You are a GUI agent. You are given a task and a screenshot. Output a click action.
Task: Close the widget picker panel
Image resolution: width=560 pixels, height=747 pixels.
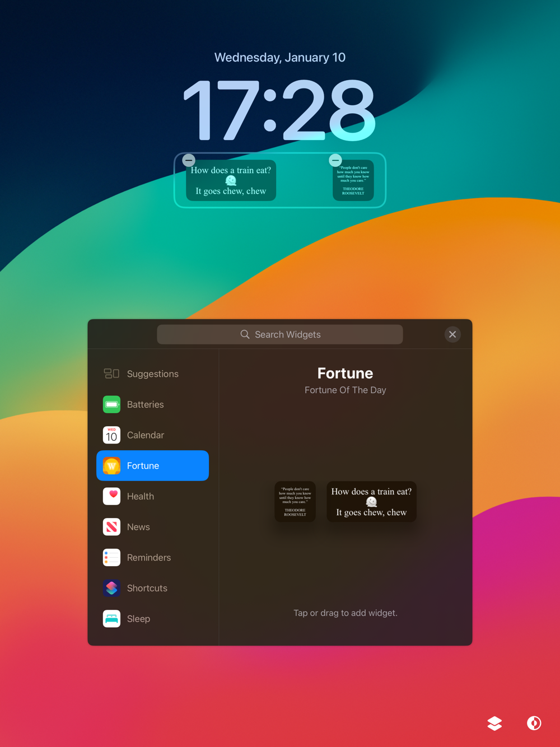pos(452,334)
